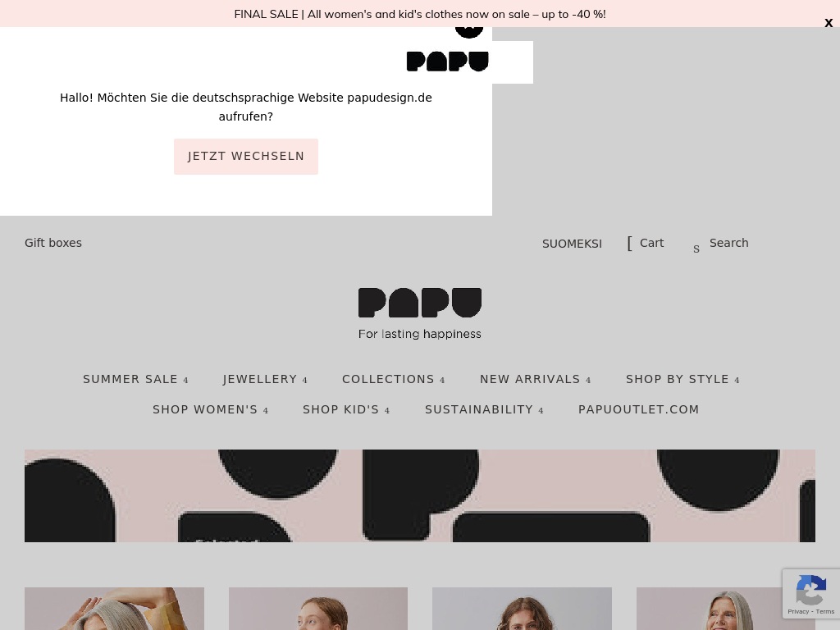The height and width of the screenshot is (630, 840).
Task: Click the reCAPTCHA badge icon
Action: [811, 591]
